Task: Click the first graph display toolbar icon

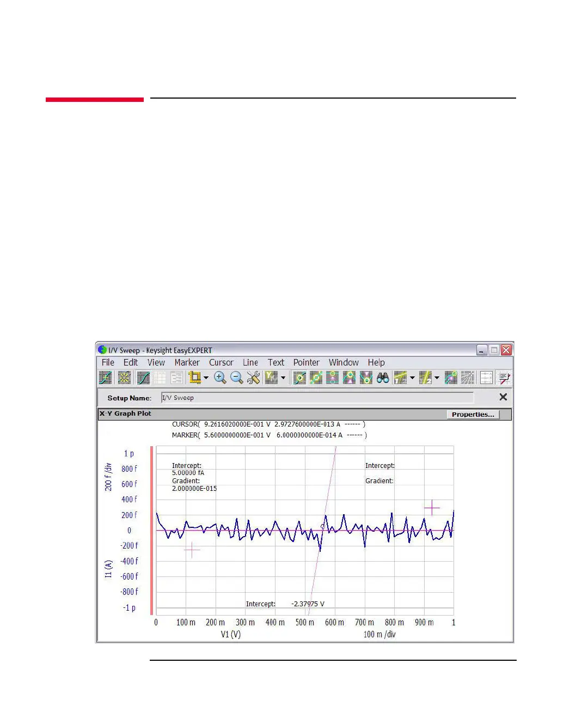Action: coord(106,378)
